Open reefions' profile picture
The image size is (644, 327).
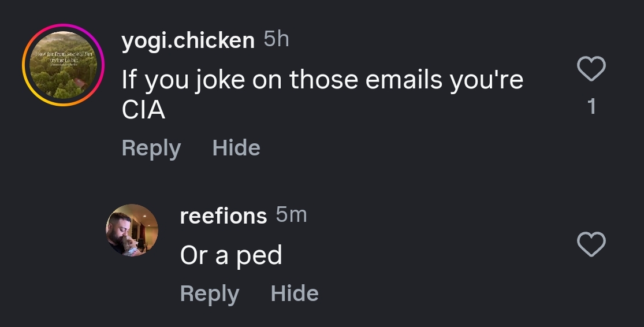coord(132,230)
